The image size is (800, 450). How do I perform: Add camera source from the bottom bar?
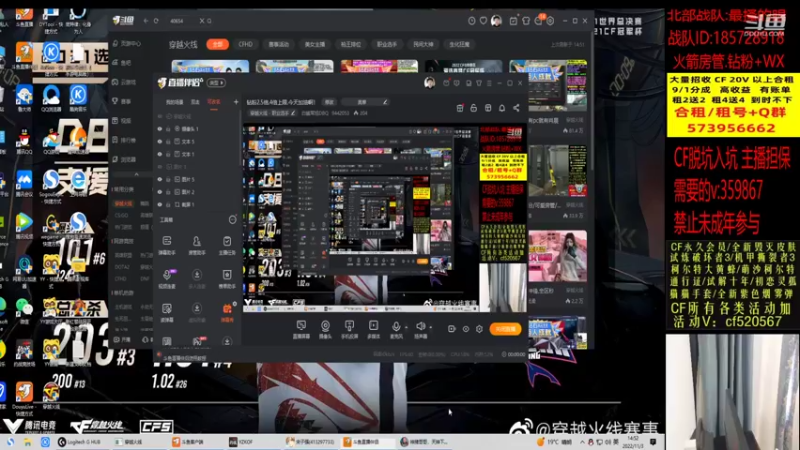325,329
